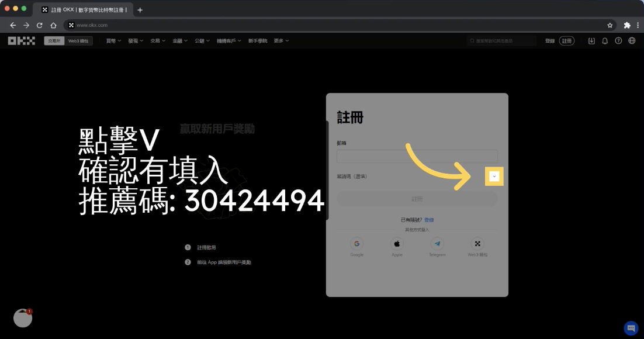Click the site icon in address bar
Viewport: 644px width, 339px height.
tap(71, 25)
